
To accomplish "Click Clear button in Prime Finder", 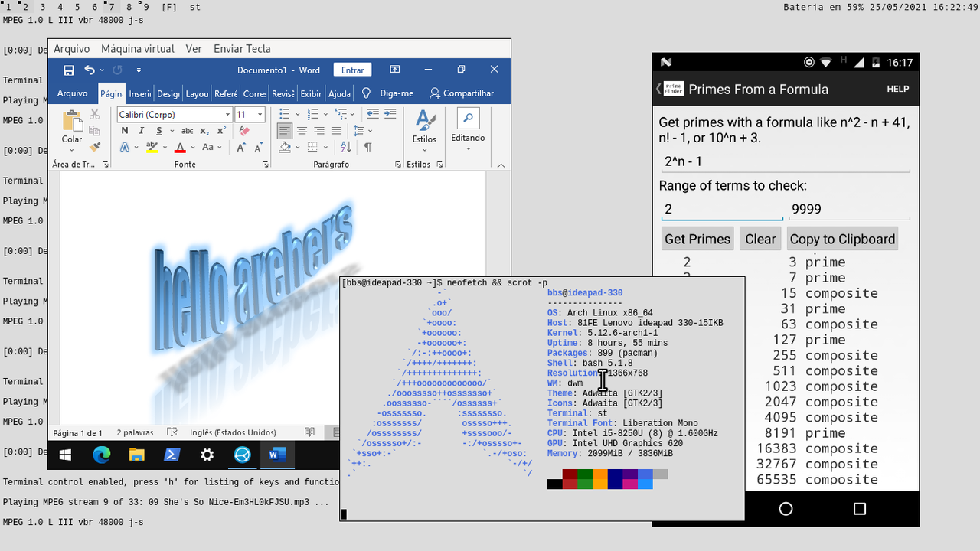I will [760, 239].
